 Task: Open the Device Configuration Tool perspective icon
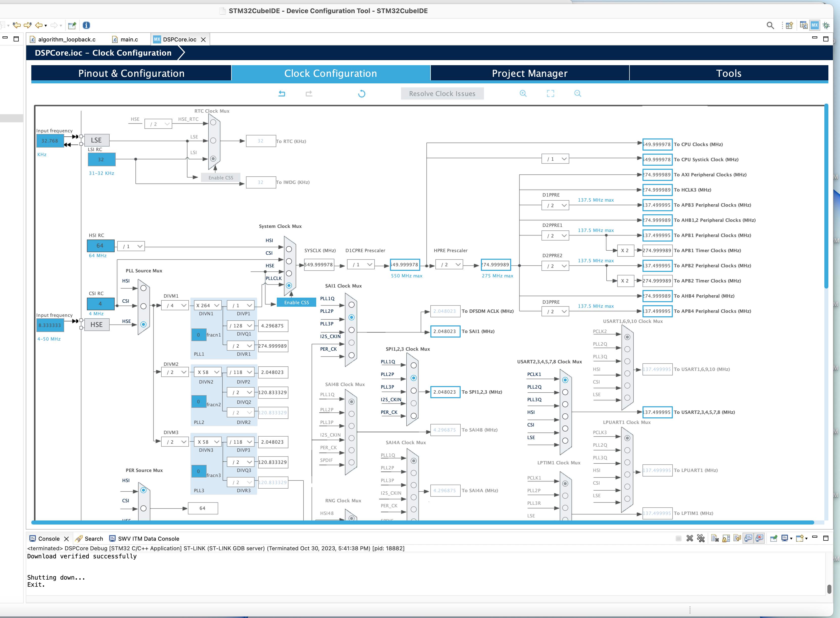coord(814,25)
